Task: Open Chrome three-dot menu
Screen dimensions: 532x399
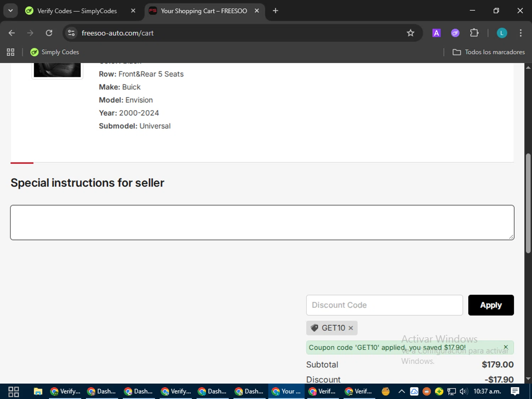Action: point(520,33)
